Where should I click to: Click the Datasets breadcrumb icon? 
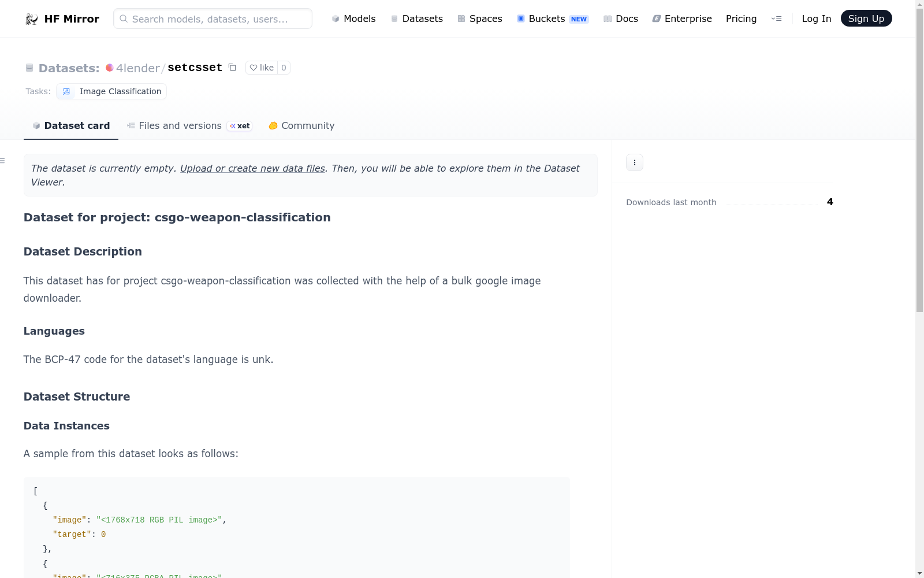(x=29, y=68)
